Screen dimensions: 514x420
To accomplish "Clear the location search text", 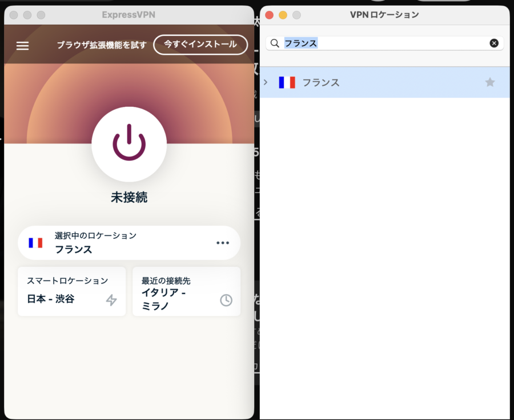I will point(494,43).
